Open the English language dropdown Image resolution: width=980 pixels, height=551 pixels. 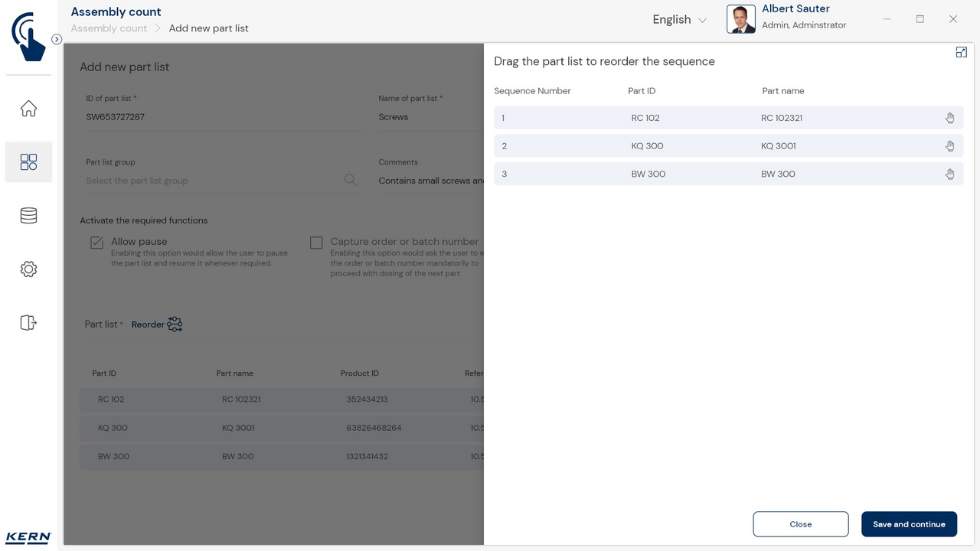click(679, 20)
